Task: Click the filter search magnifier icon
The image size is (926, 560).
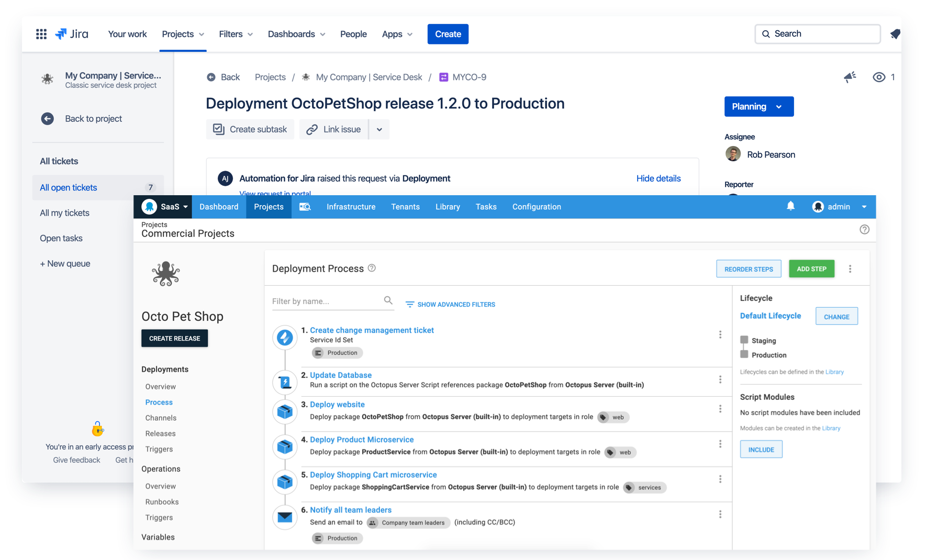Action: (x=388, y=300)
